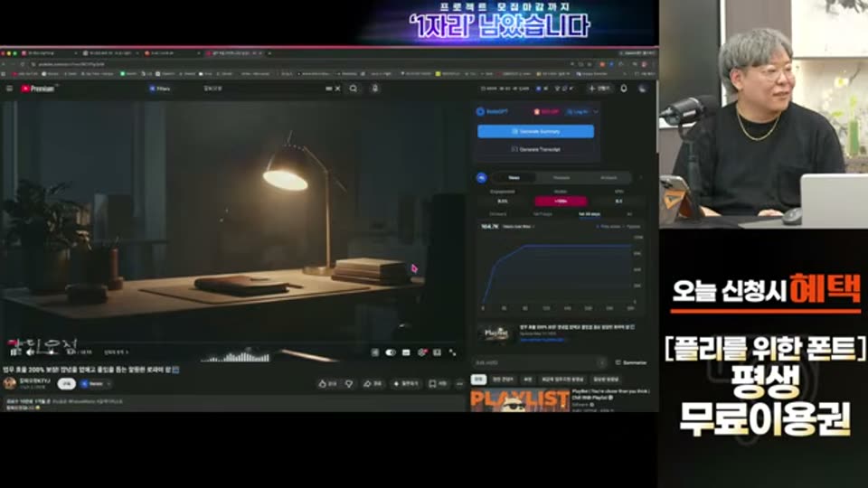Open the channel avatar under the video
Image resolution: width=868 pixels, height=488 pixels.
9,383
